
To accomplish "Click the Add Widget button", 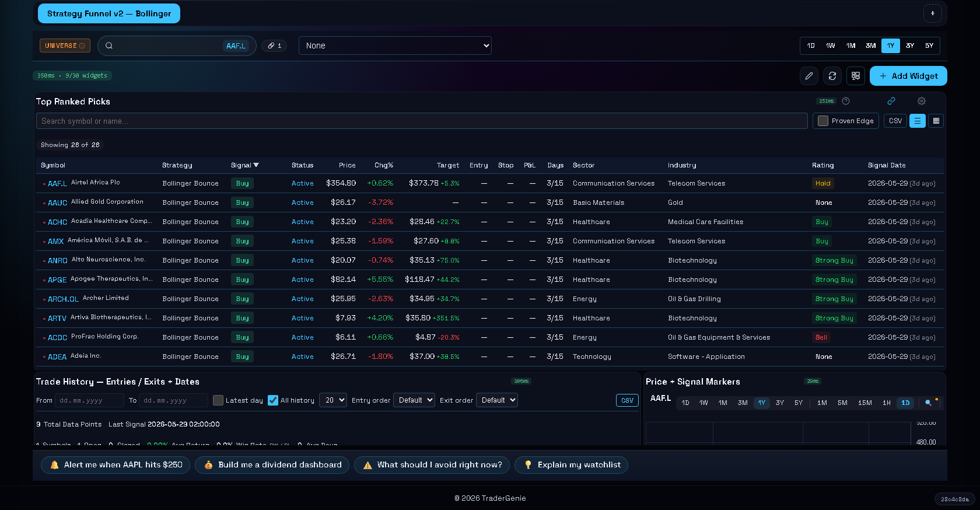I will tap(908, 76).
